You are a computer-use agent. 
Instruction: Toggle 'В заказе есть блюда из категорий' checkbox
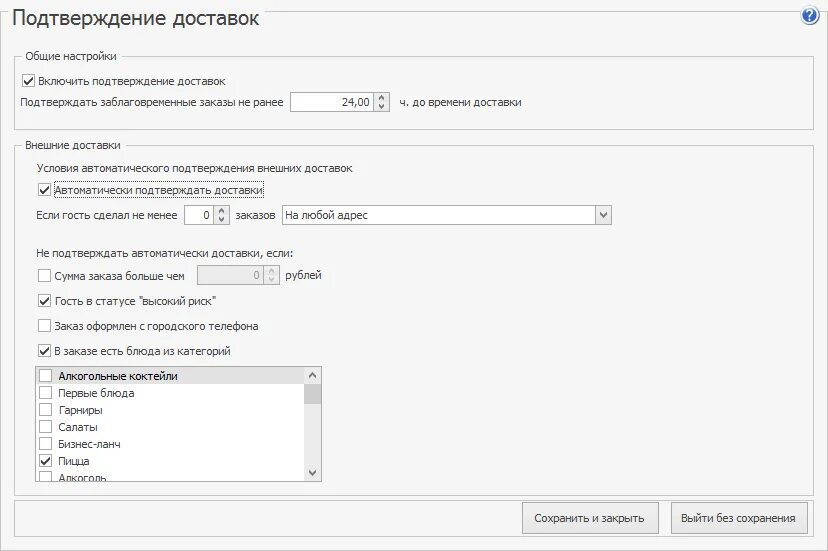click(x=44, y=350)
